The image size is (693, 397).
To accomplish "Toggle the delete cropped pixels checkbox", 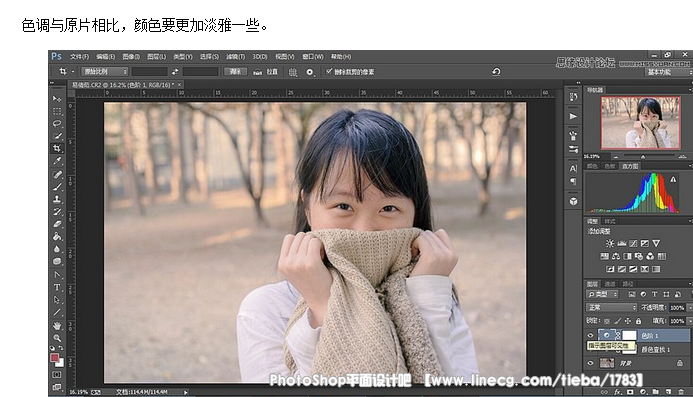I will (x=328, y=71).
